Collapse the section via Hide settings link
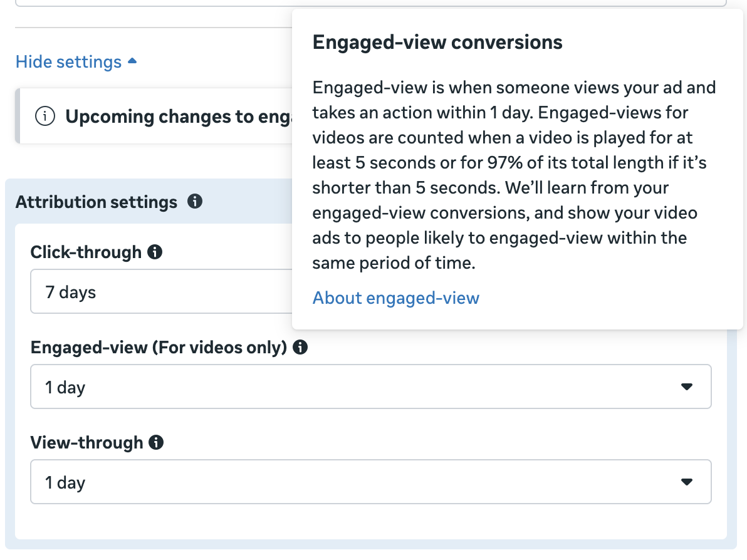 pyautogui.click(x=68, y=62)
